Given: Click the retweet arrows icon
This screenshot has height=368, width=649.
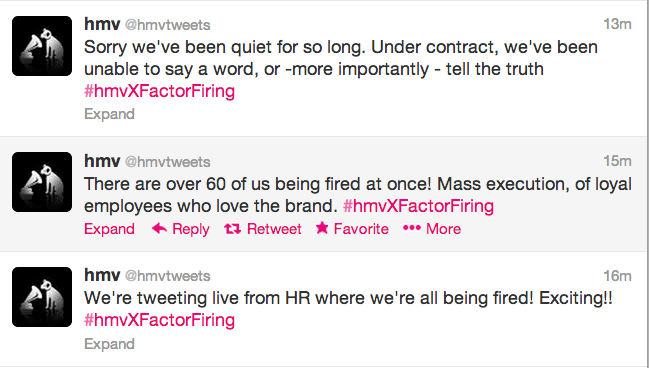Looking at the screenshot, I should (x=233, y=228).
